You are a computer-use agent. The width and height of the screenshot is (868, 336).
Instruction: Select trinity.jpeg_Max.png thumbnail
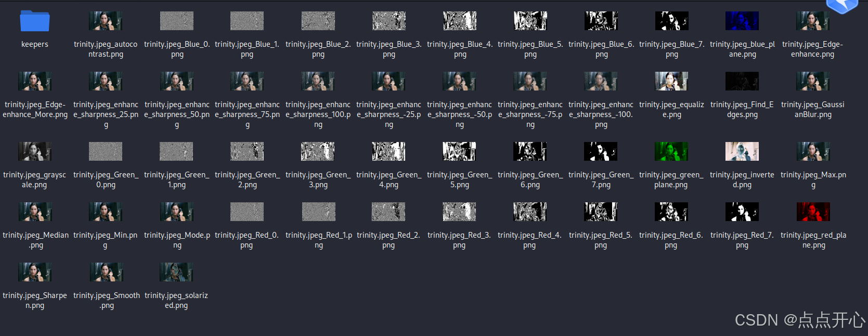click(x=813, y=151)
